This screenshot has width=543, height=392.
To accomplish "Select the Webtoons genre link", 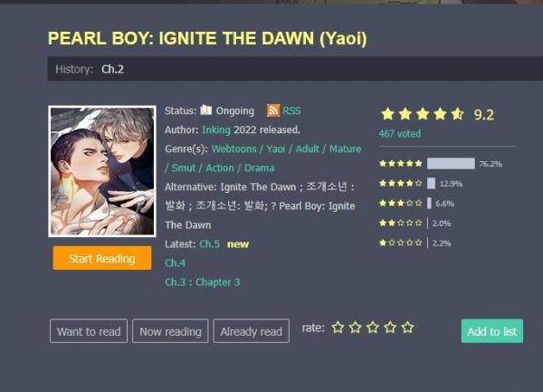I will (233, 148).
